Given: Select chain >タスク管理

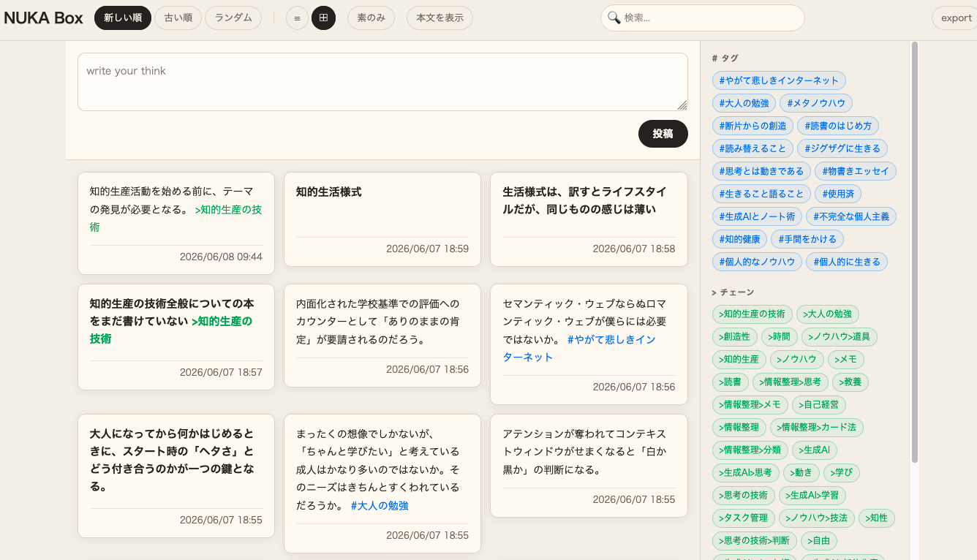Looking at the screenshot, I should [x=743, y=518].
